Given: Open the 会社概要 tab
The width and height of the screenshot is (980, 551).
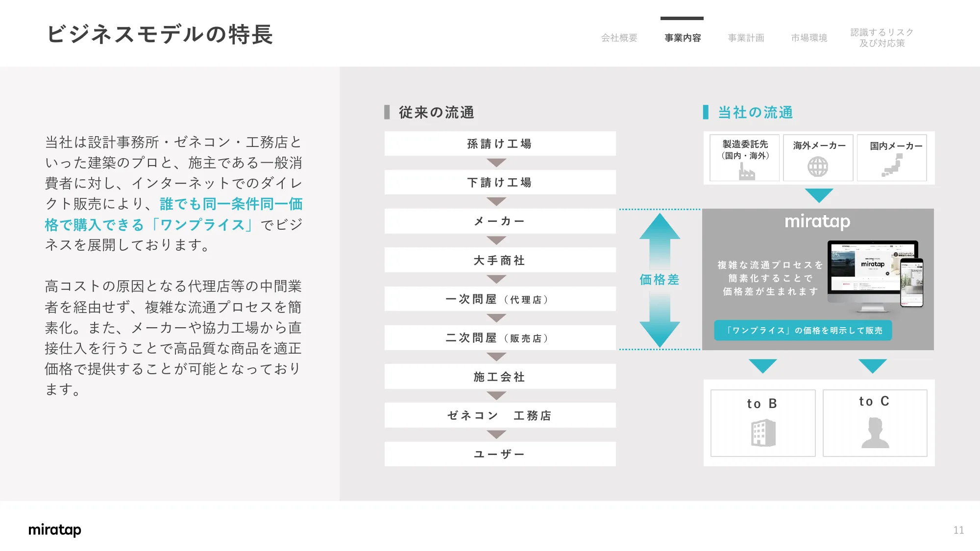Looking at the screenshot, I should point(619,38).
